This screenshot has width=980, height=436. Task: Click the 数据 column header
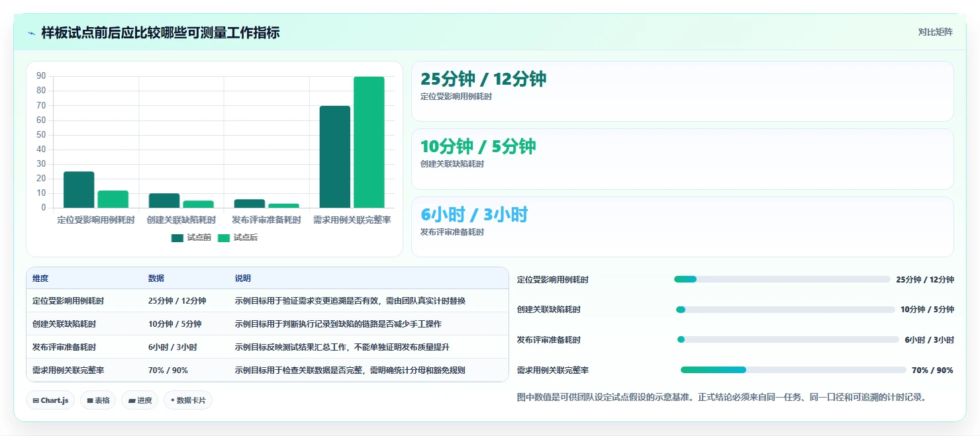156,279
